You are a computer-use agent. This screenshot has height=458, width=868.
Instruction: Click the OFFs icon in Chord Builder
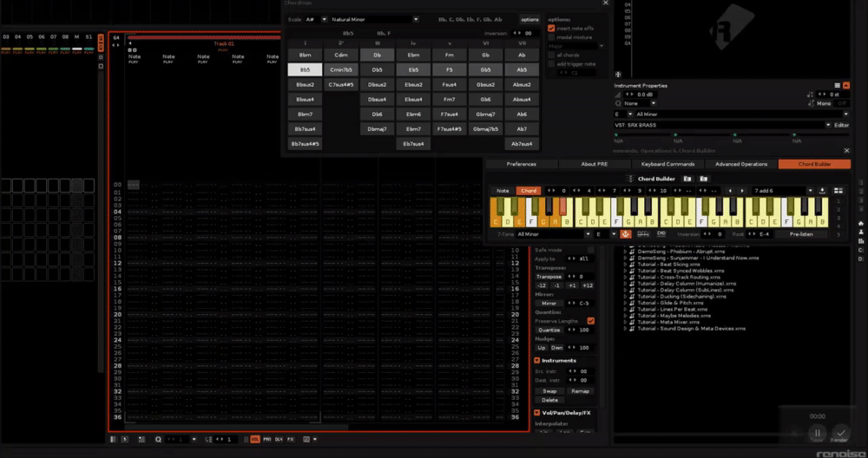coord(643,234)
